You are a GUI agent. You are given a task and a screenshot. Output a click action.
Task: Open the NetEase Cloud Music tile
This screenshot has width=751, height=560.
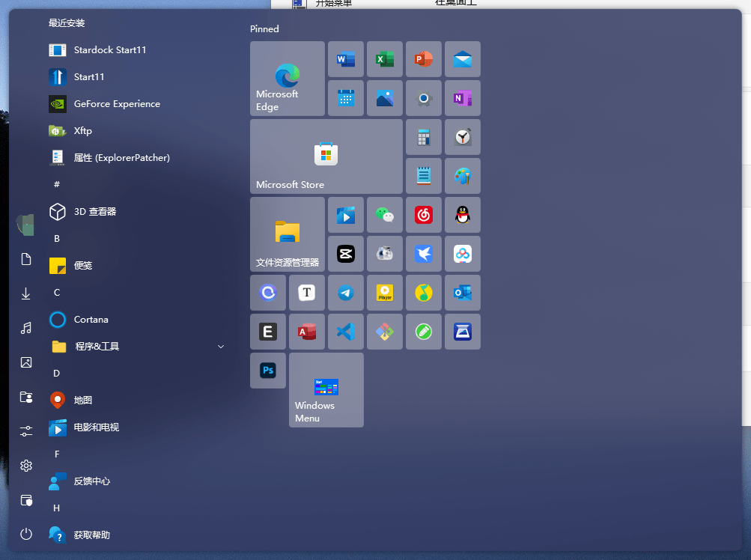tap(424, 215)
